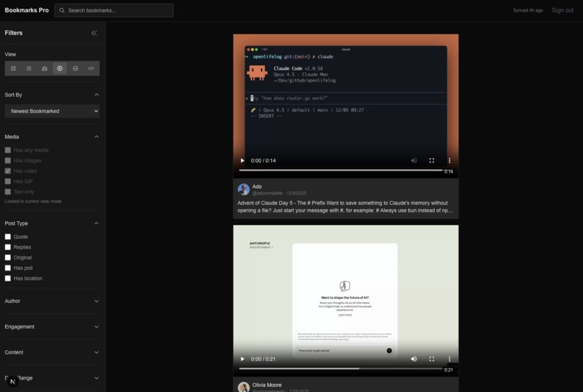
Task: Open fullscreen for Olivia Moore's video
Action: 432,359
